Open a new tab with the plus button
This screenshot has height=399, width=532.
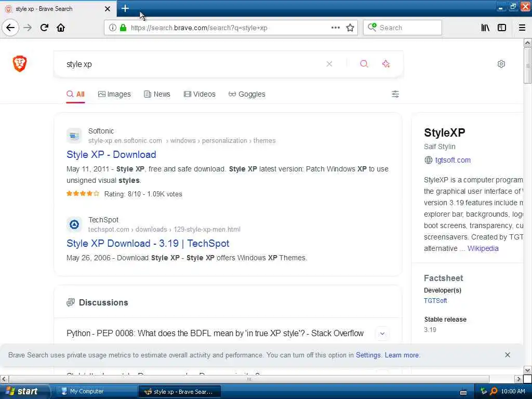click(x=125, y=8)
